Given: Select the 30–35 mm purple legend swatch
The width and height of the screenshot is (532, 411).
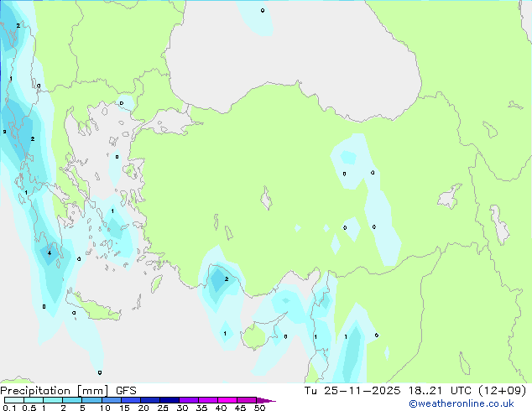Looking at the screenshot, I should pos(189,400).
